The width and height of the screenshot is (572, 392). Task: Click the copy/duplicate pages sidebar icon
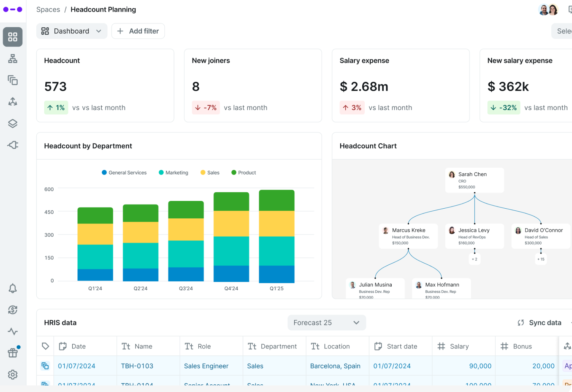tap(13, 80)
